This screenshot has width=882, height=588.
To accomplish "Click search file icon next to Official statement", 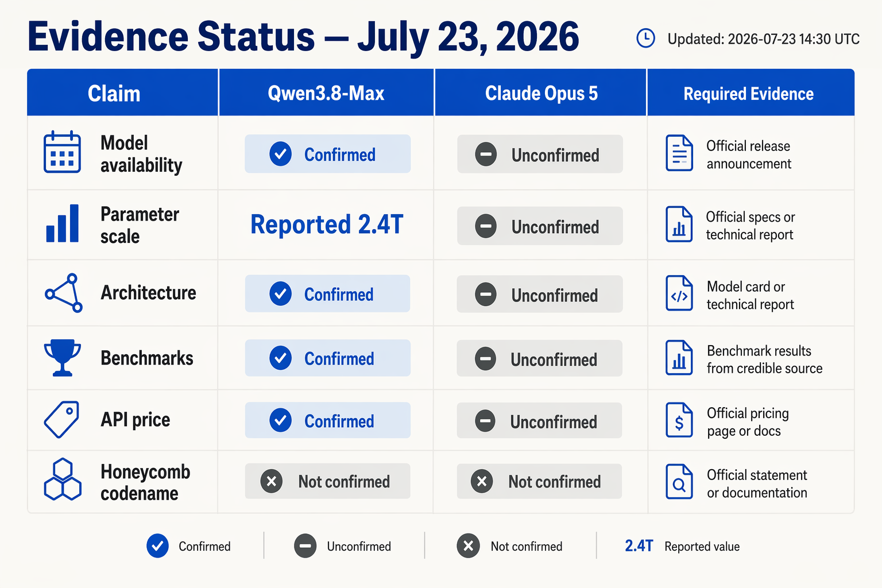I will coord(679,482).
